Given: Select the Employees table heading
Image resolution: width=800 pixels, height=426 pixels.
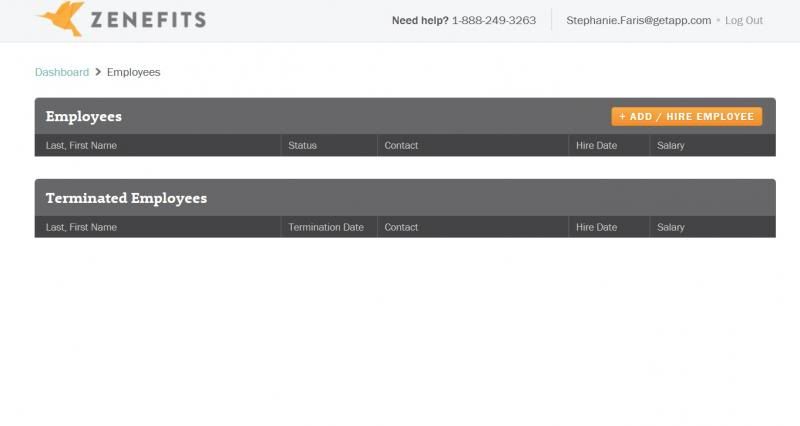Looking at the screenshot, I should [x=84, y=116].
